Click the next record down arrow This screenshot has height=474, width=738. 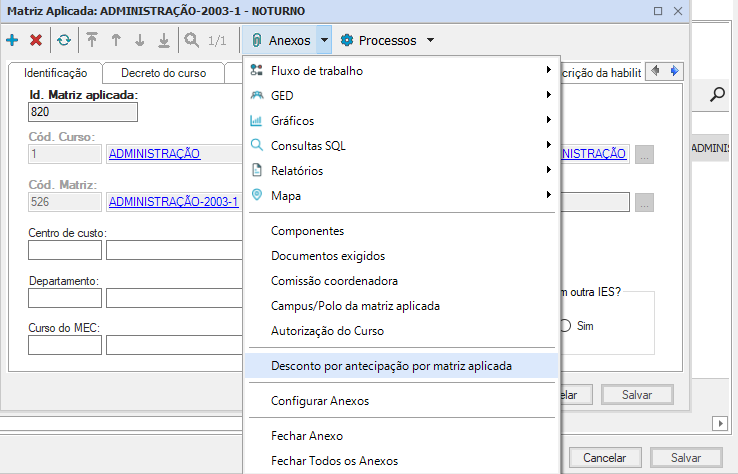(x=139, y=41)
